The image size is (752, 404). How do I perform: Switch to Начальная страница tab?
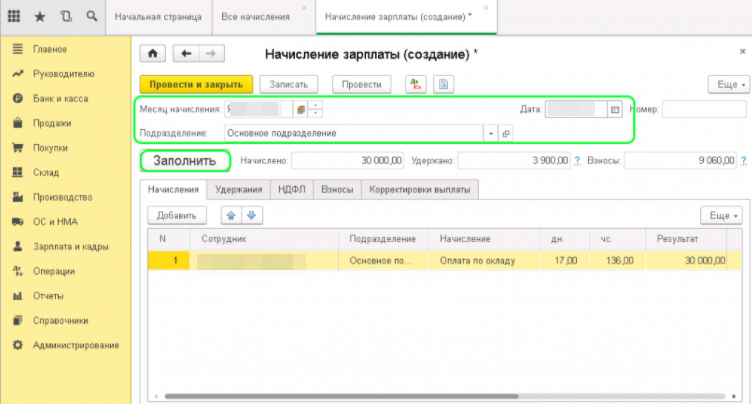point(158,17)
